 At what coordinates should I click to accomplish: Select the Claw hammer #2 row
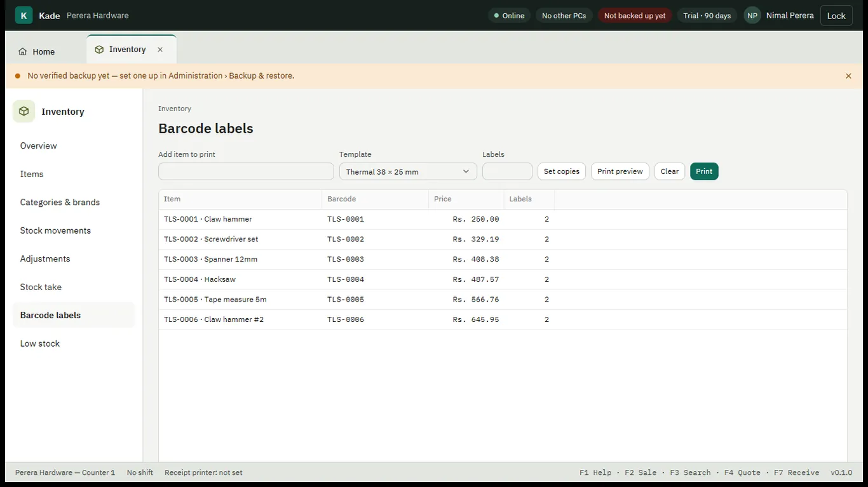pos(503,319)
